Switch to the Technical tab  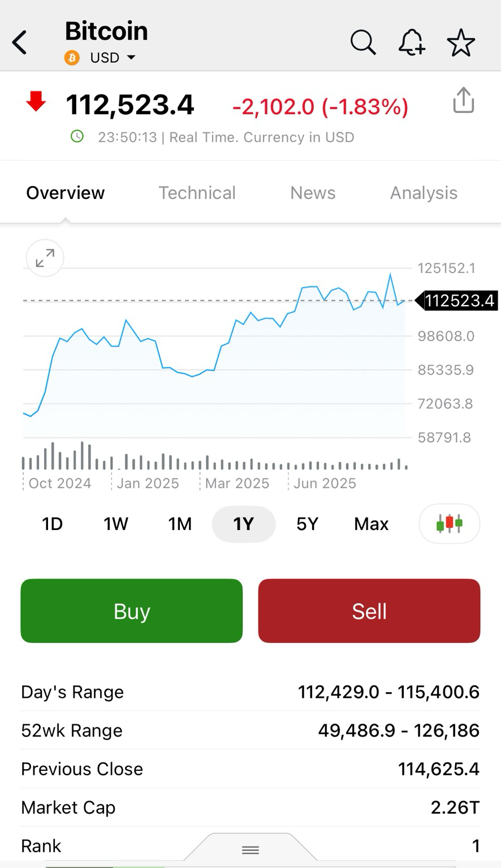point(197,193)
